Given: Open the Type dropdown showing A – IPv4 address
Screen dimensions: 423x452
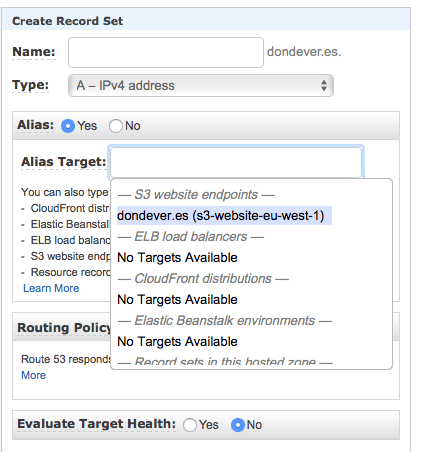Looking at the screenshot, I should coord(201,86).
